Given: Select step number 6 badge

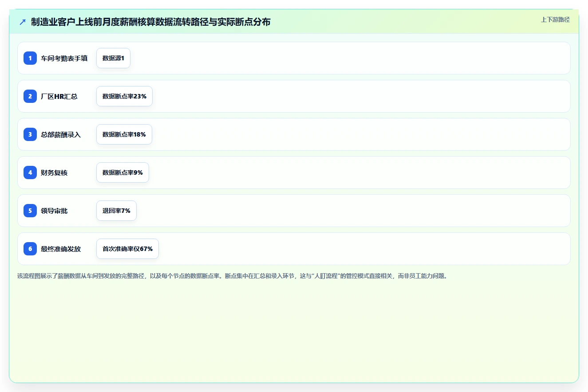Looking at the screenshot, I should point(30,249).
